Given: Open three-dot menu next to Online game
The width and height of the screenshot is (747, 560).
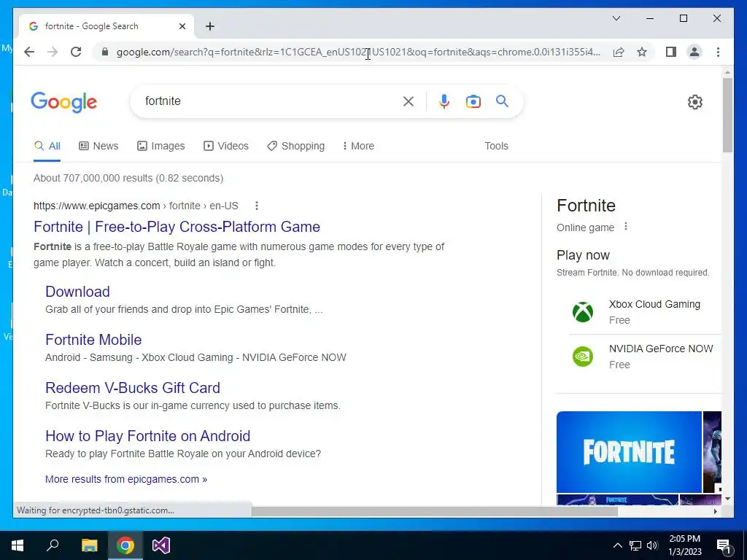Looking at the screenshot, I should [x=626, y=227].
